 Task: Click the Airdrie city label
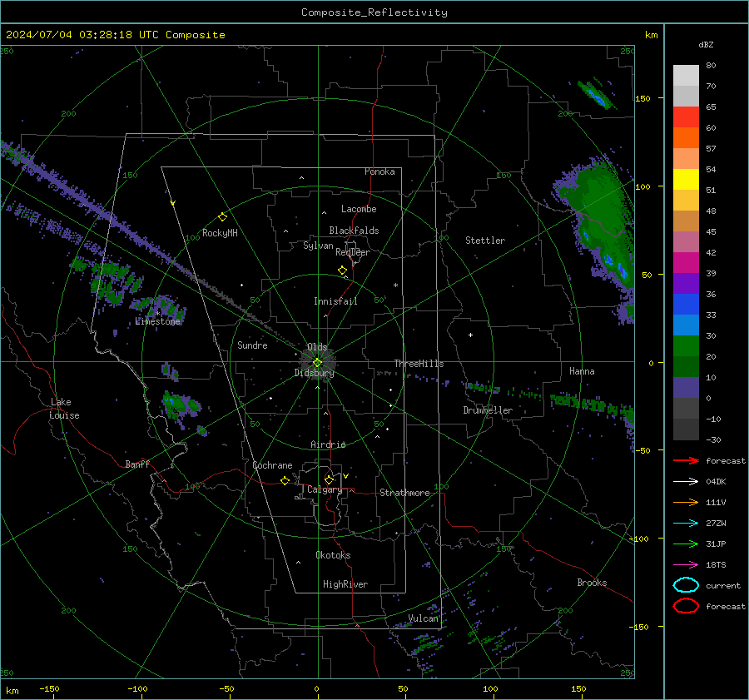pyautogui.click(x=328, y=444)
